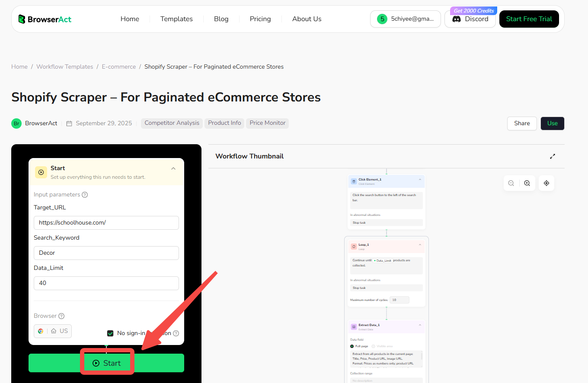Click the BrowserAct author avatar
The image size is (588, 383).
(x=16, y=123)
